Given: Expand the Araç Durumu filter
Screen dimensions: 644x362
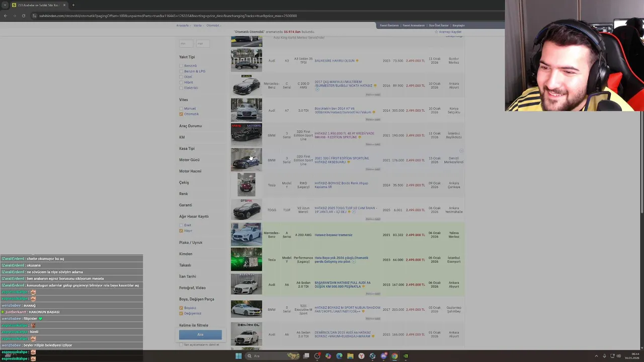Looking at the screenshot, I should point(190,126).
